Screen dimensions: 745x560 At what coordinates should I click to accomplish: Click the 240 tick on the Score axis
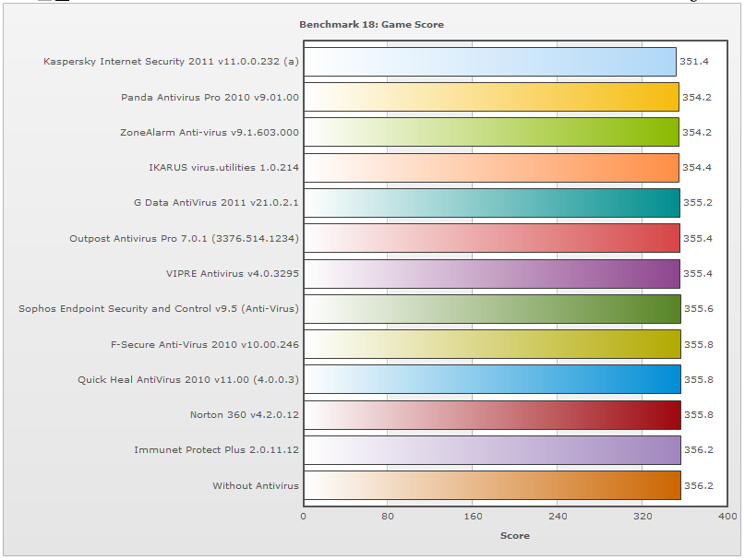click(x=558, y=517)
